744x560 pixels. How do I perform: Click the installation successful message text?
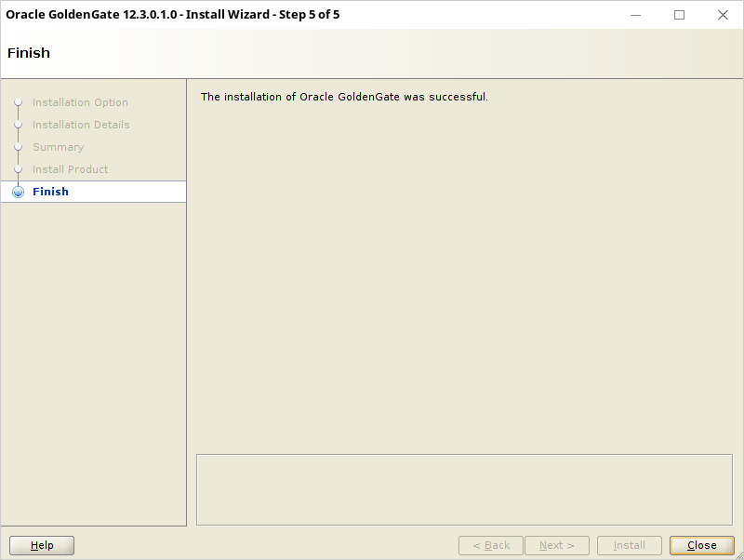click(x=344, y=97)
